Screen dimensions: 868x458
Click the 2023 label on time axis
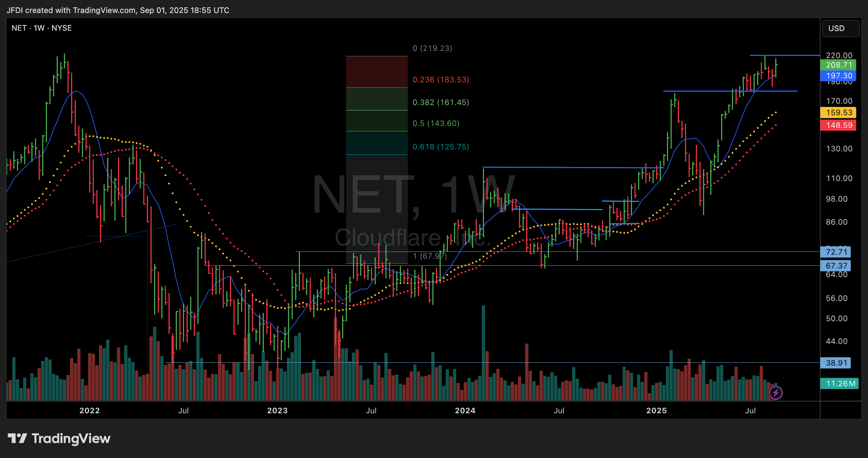tap(277, 410)
